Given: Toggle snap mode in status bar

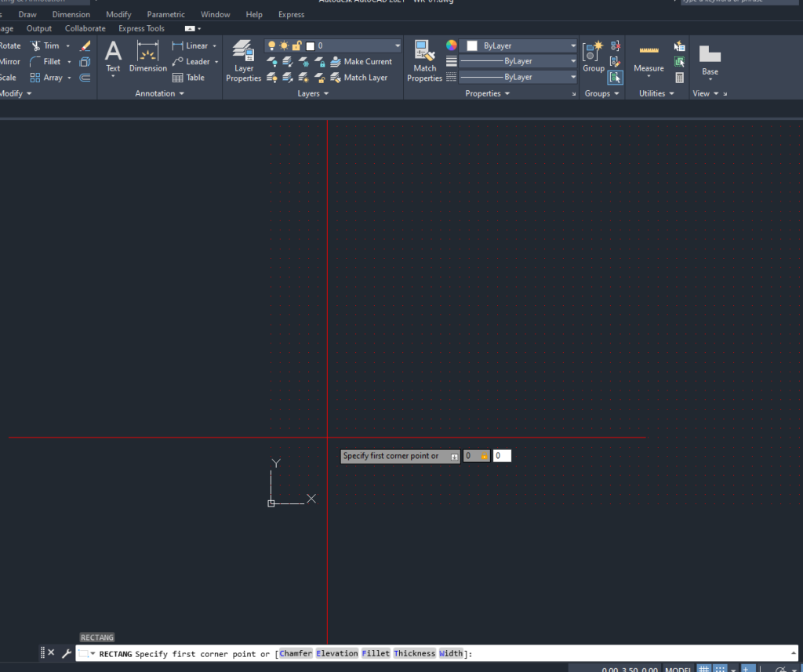Looking at the screenshot, I should (x=720, y=669).
